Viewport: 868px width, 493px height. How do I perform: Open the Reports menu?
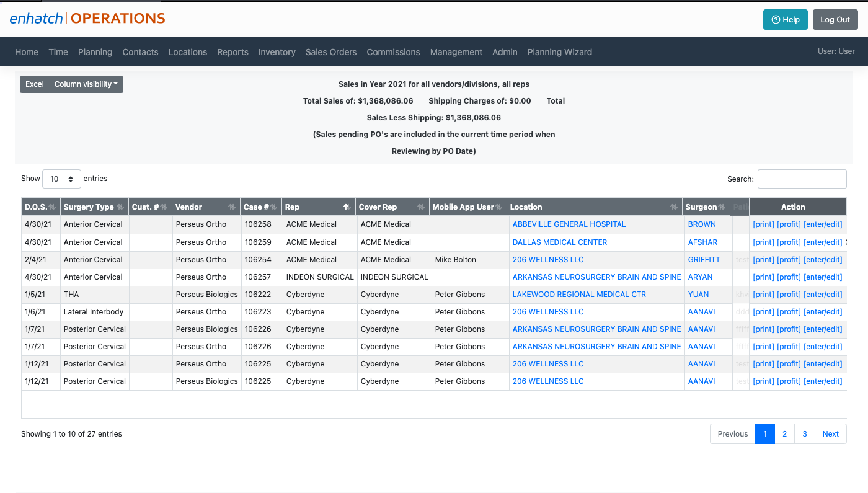point(232,52)
